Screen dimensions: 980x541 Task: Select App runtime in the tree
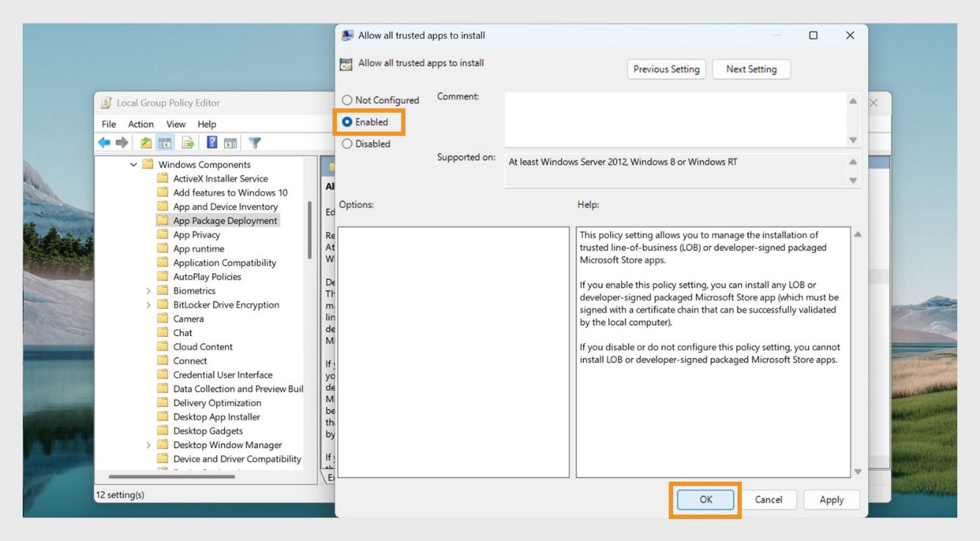coord(198,249)
